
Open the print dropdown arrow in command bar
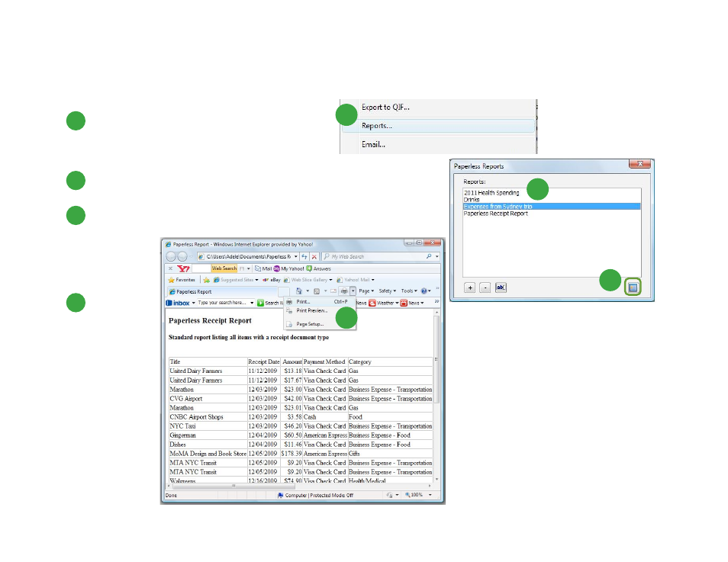point(353,291)
